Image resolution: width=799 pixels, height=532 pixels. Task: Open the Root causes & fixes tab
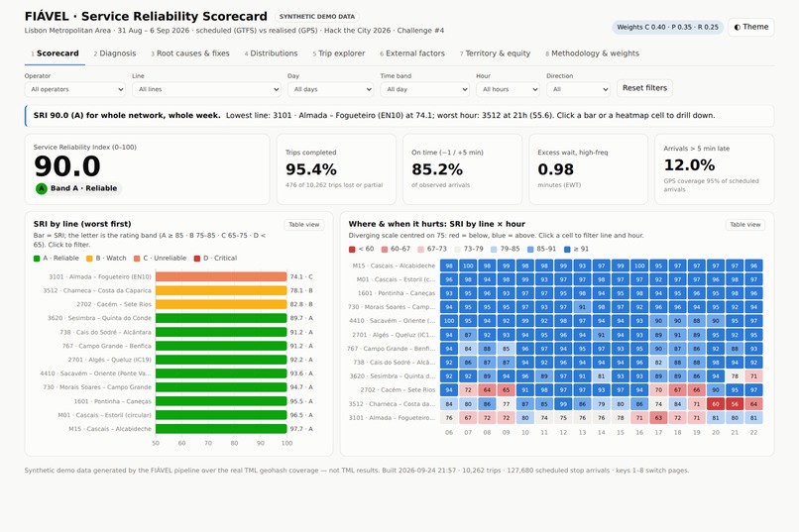190,53
